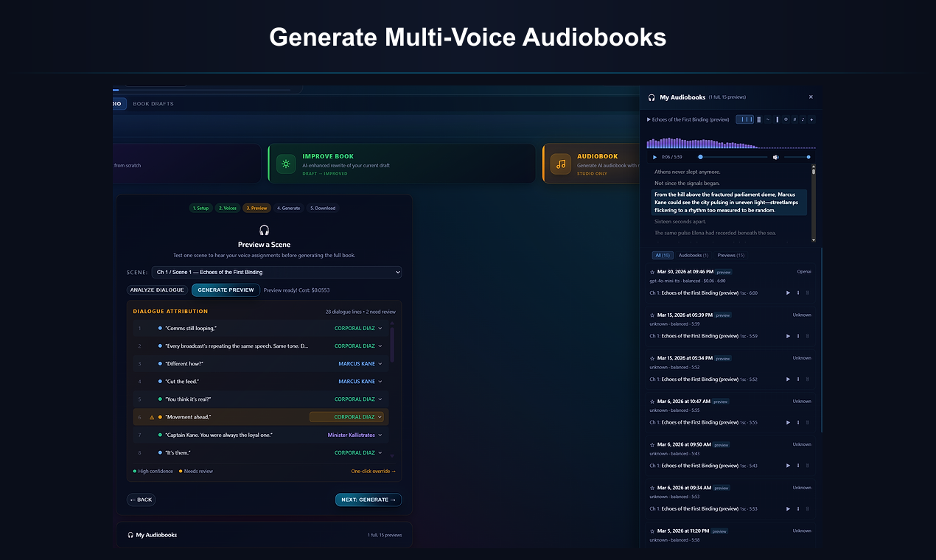936x560 pixels.
Task: Open the BOOK DRAFTS tab
Action: coord(153,103)
